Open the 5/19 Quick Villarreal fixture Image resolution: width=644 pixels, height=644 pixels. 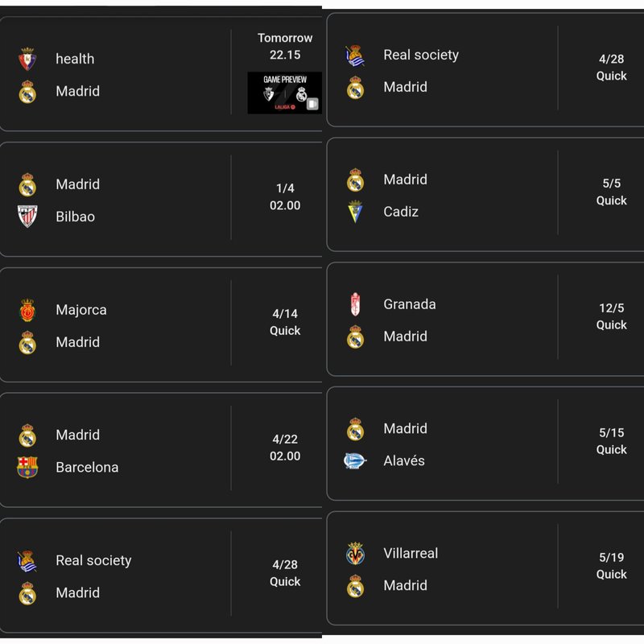(485, 568)
